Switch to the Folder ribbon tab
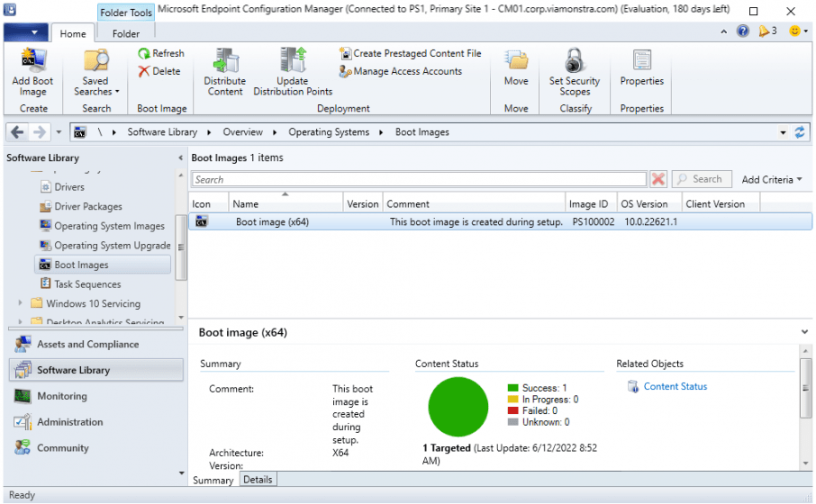 [126, 34]
